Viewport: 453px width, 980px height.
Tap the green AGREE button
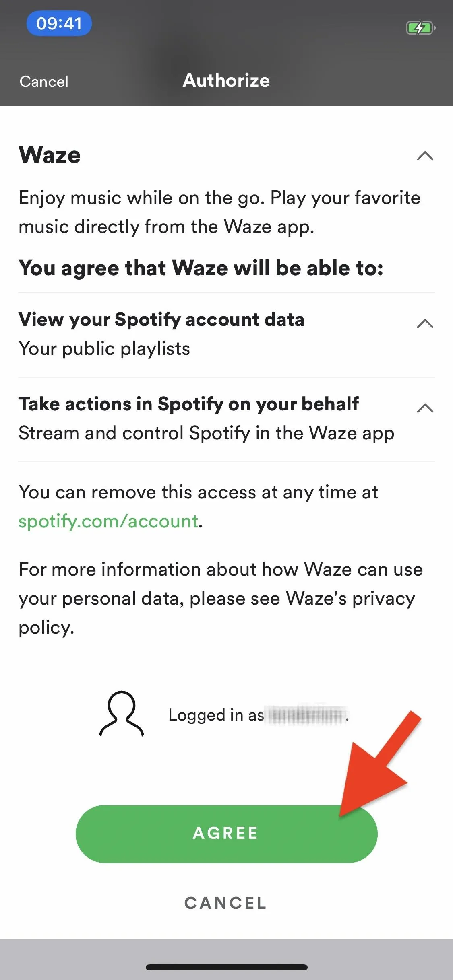pos(226,834)
